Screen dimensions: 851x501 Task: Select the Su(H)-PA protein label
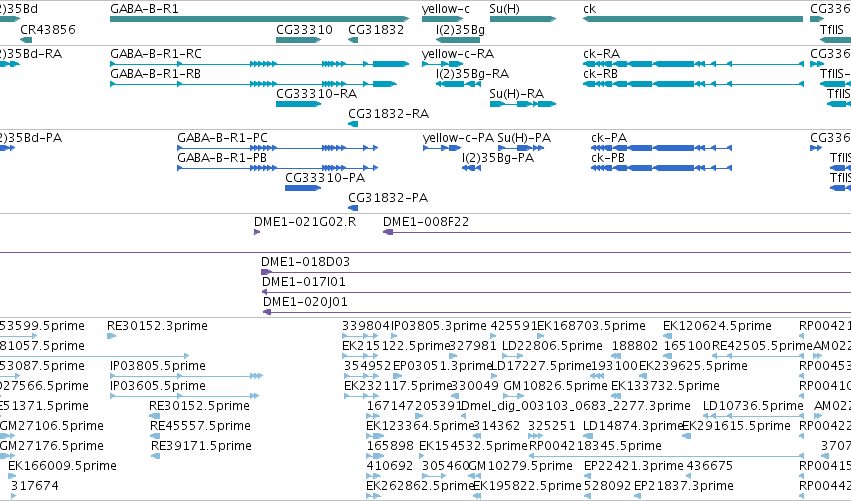point(524,138)
